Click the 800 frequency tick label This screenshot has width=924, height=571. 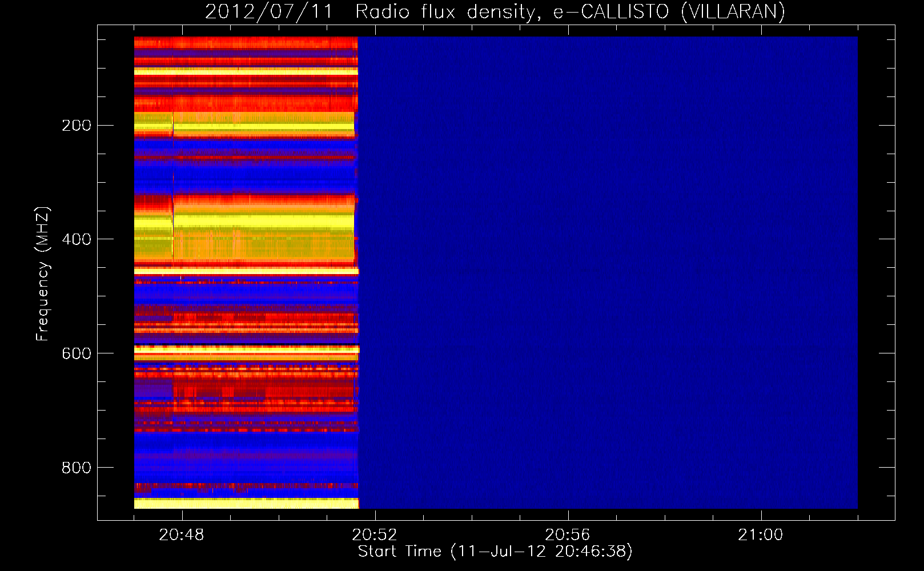pyautogui.click(x=77, y=468)
